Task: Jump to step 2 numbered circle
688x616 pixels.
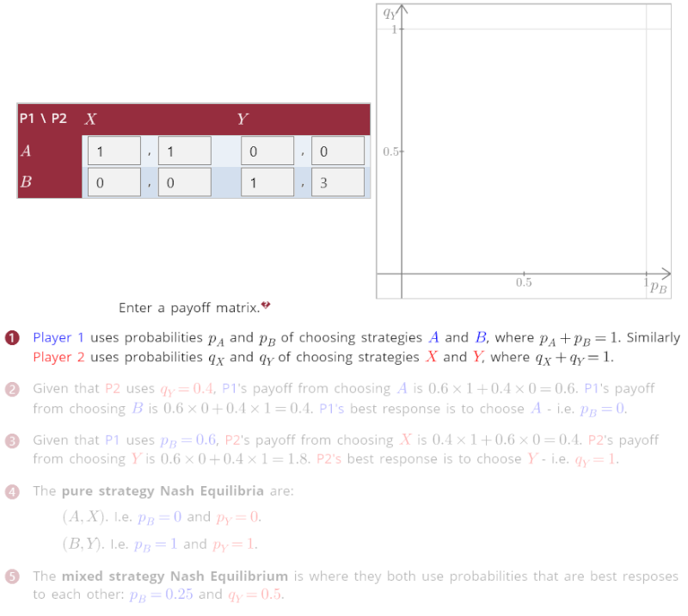Action: pyautogui.click(x=12, y=389)
